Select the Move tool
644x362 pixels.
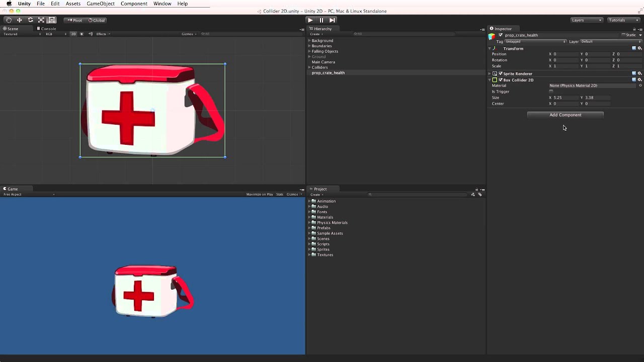point(20,20)
